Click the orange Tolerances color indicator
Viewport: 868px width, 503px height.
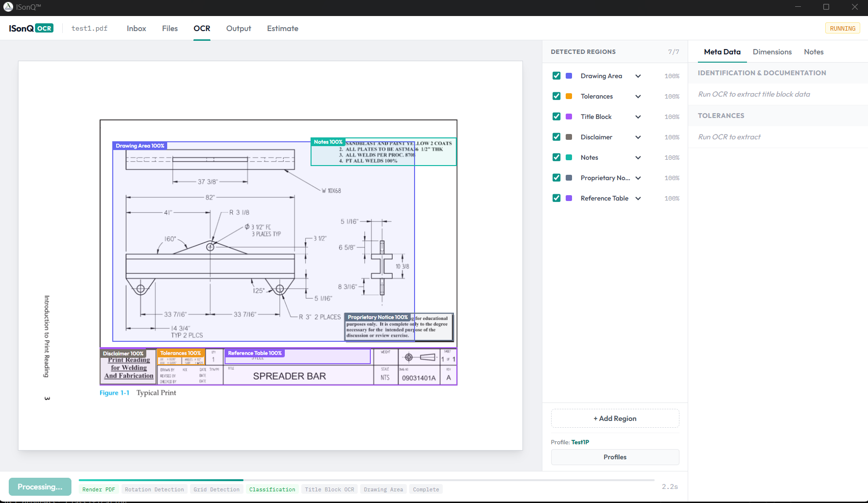(x=569, y=96)
